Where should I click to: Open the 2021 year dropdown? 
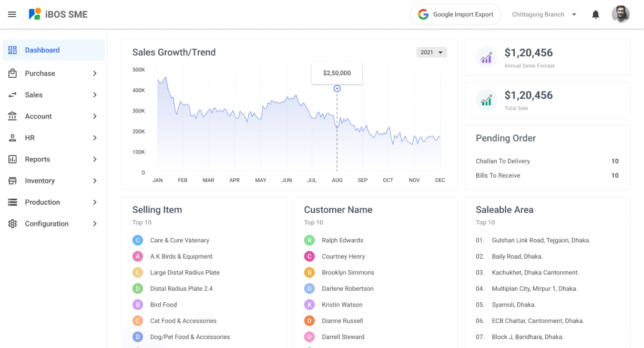click(x=432, y=52)
